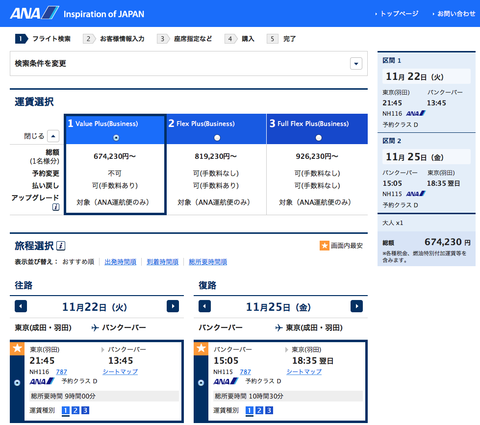Click airplane icon in 復路 route line
This screenshot has height=425, width=480.
pyautogui.click(x=279, y=328)
